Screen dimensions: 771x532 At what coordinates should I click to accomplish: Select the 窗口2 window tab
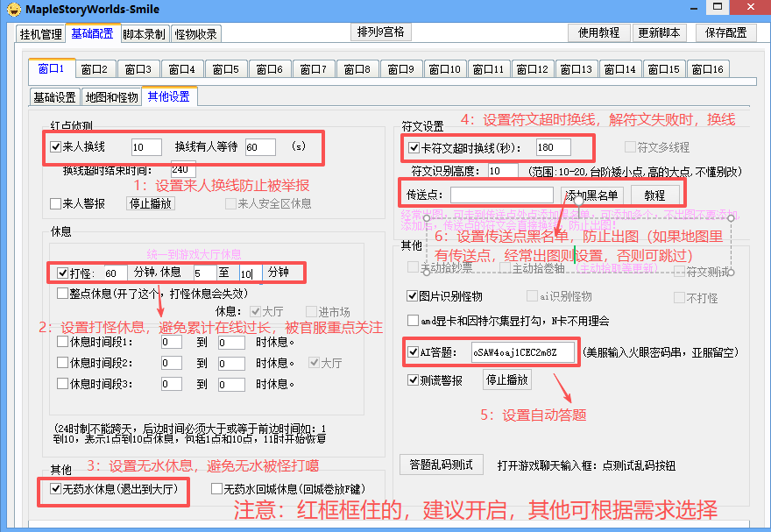[x=94, y=69]
